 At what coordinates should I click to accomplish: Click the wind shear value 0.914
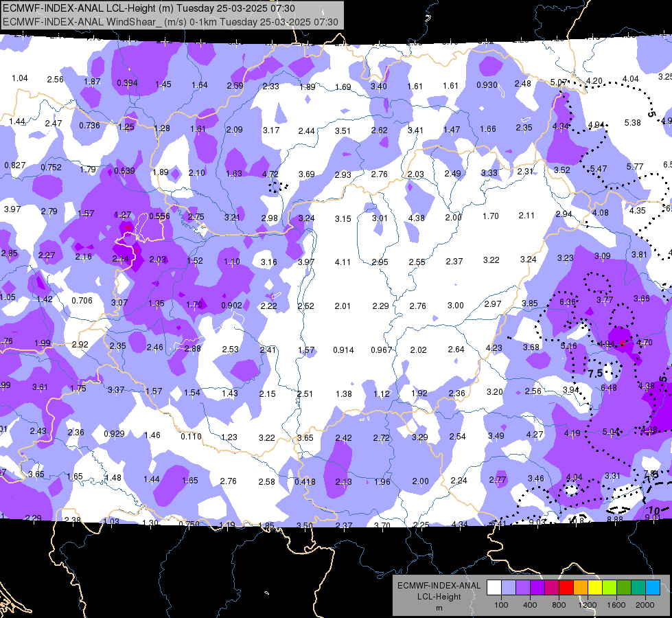[343, 350]
